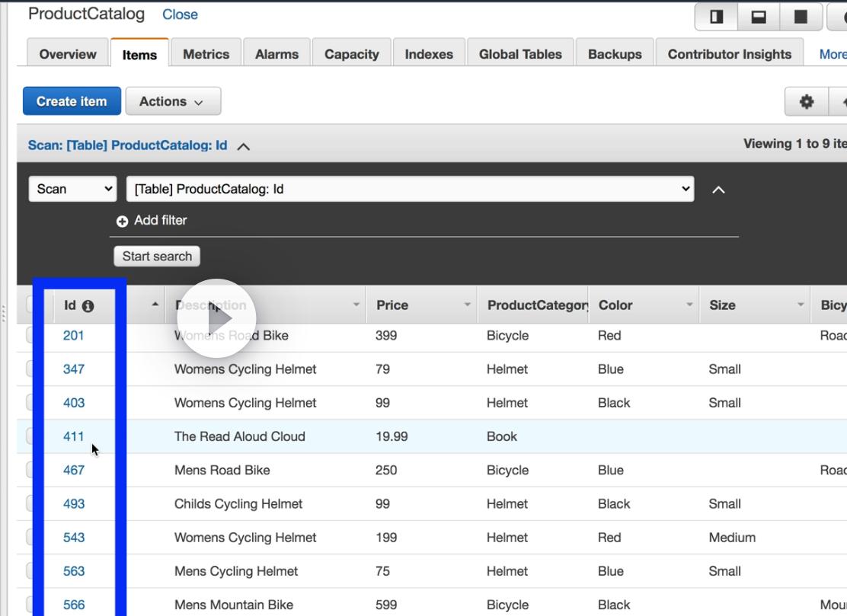Switch to bottom split panel layout

point(759,17)
